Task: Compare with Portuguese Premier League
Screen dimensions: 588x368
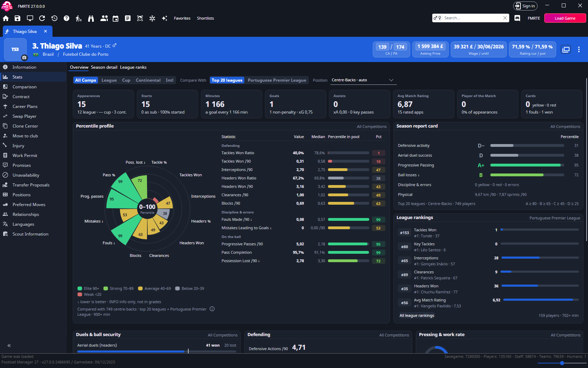Action: [277, 80]
